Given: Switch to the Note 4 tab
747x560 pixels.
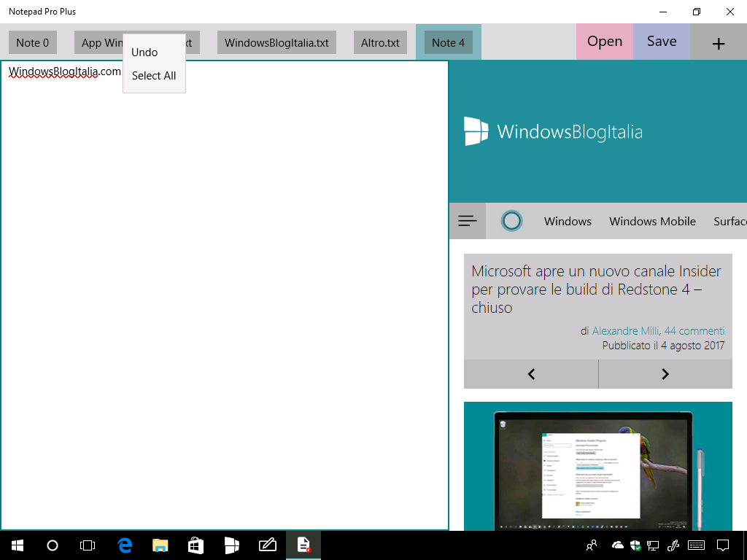Looking at the screenshot, I should coord(449,42).
